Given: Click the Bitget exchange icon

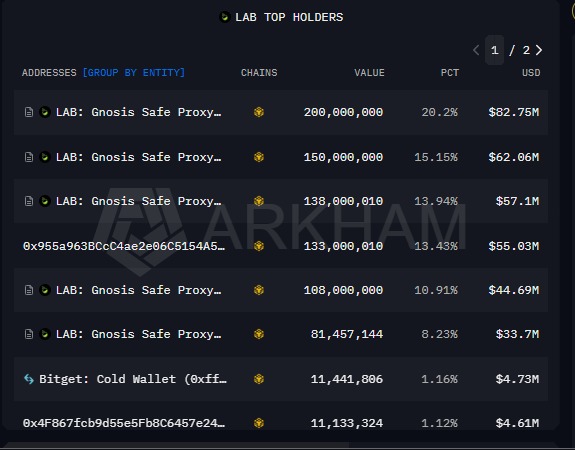Looking at the screenshot, I should (29, 379).
